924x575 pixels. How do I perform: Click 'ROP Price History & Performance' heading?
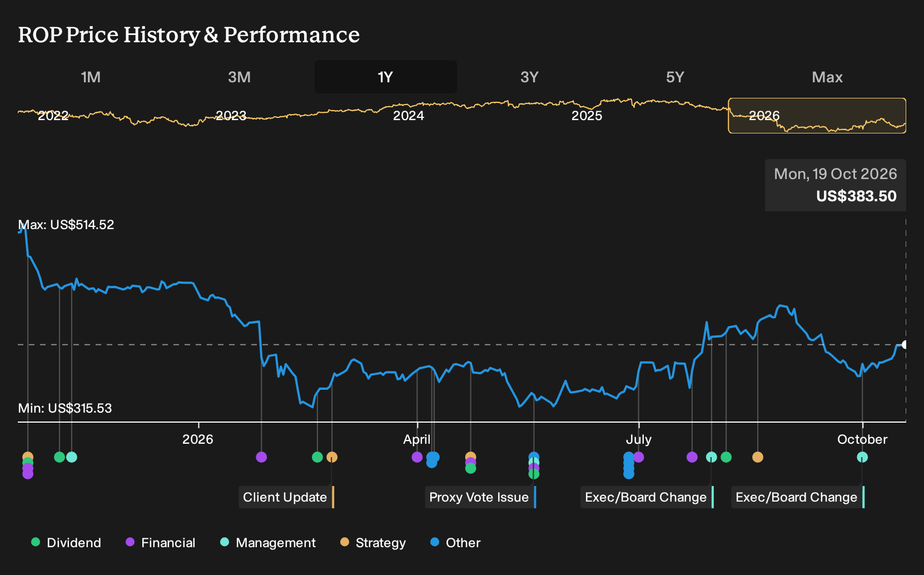click(189, 34)
